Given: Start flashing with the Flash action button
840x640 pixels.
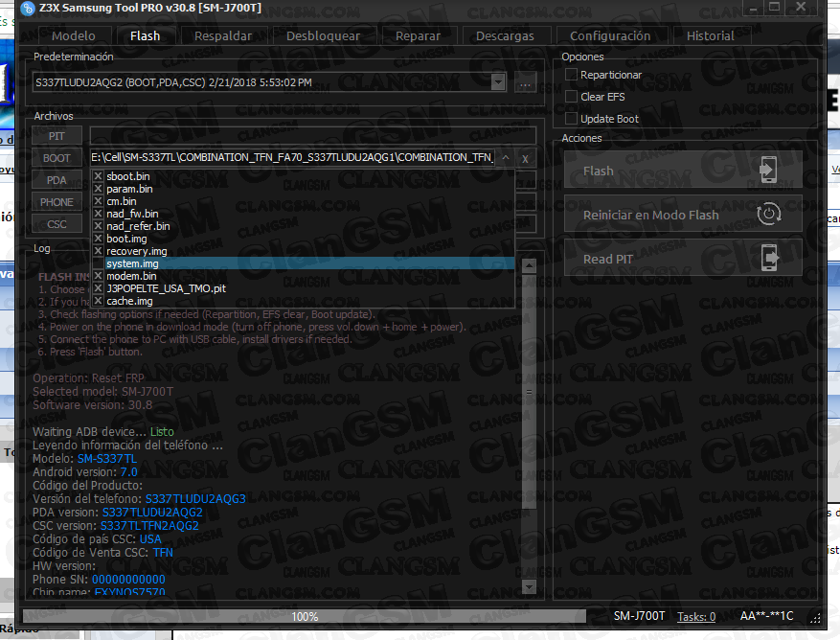Looking at the screenshot, I should pyautogui.click(x=683, y=170).
